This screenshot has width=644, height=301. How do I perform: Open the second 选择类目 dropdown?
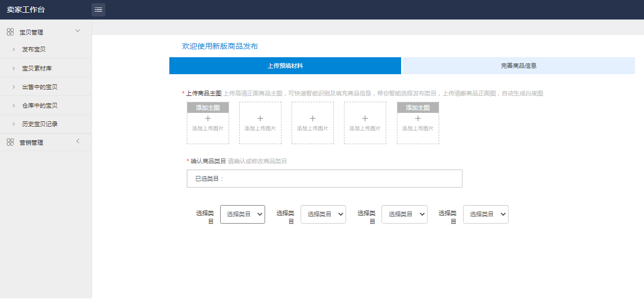point(323,214)
